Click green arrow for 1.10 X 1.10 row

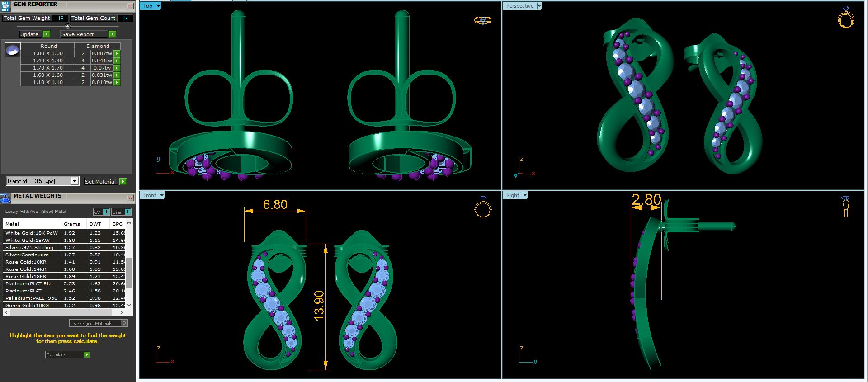pos(117,82)
